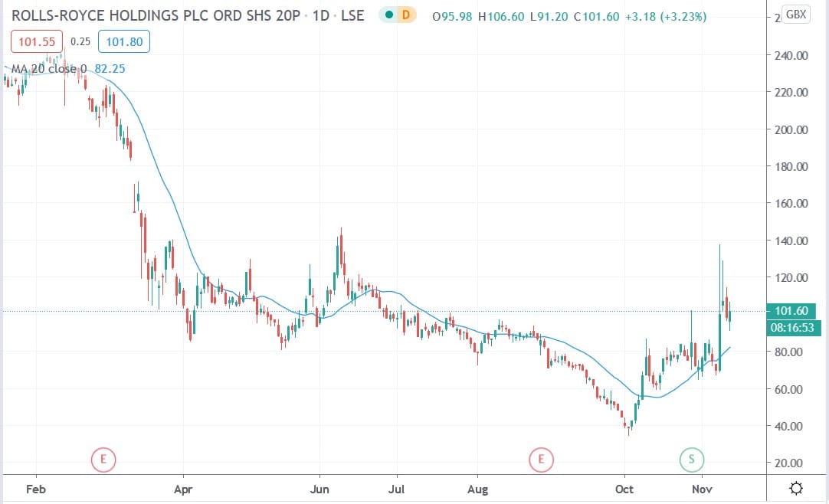
Task: Click the 40.00 price axis label
Action: (x=788, y=426)
